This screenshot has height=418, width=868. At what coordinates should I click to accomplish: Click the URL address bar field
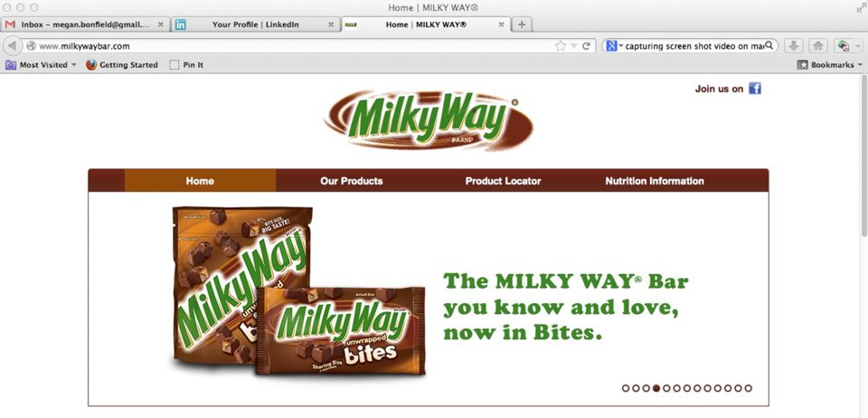pyautogui.click(x=288, y=46)
